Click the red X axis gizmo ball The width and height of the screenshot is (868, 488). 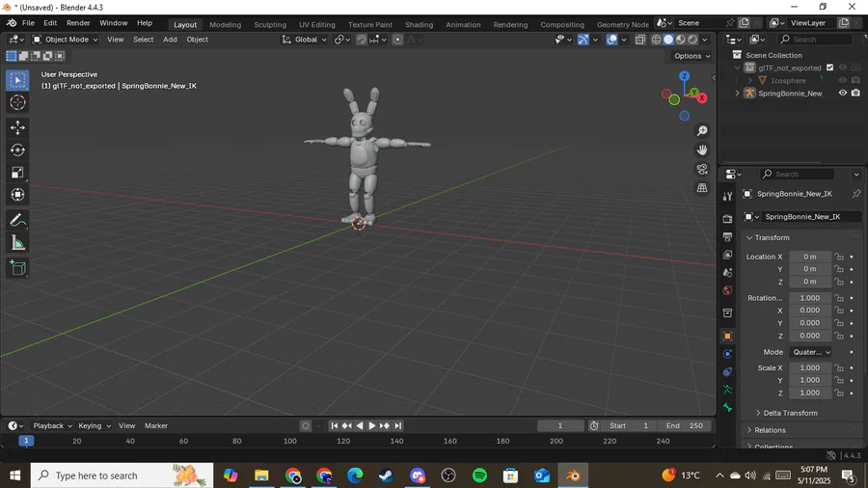(702, 98)
